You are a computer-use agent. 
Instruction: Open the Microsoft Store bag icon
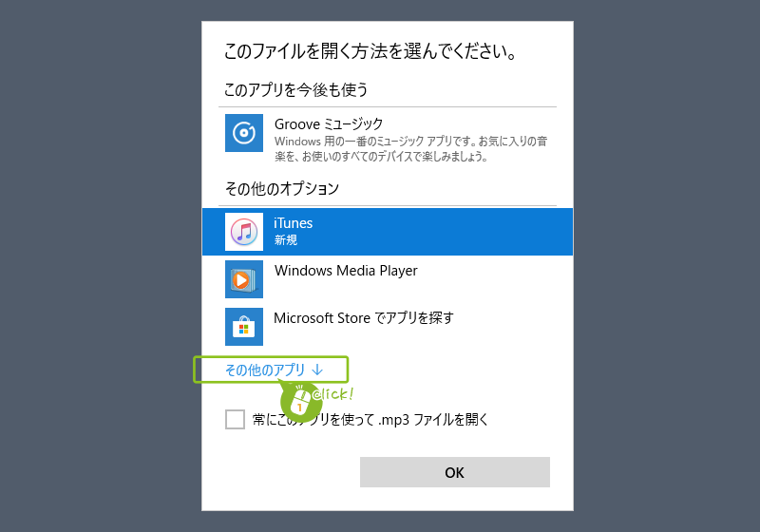click(244, 327)
